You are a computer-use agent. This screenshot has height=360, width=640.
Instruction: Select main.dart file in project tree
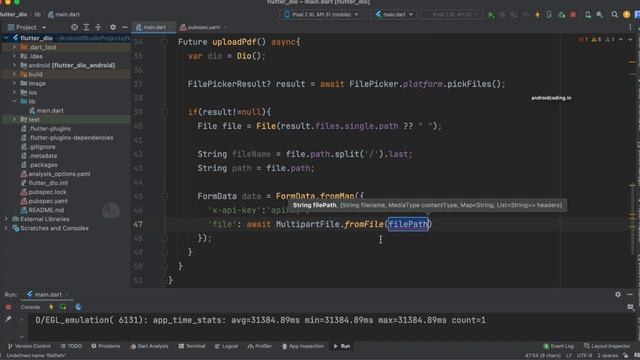tap(50, 110)
